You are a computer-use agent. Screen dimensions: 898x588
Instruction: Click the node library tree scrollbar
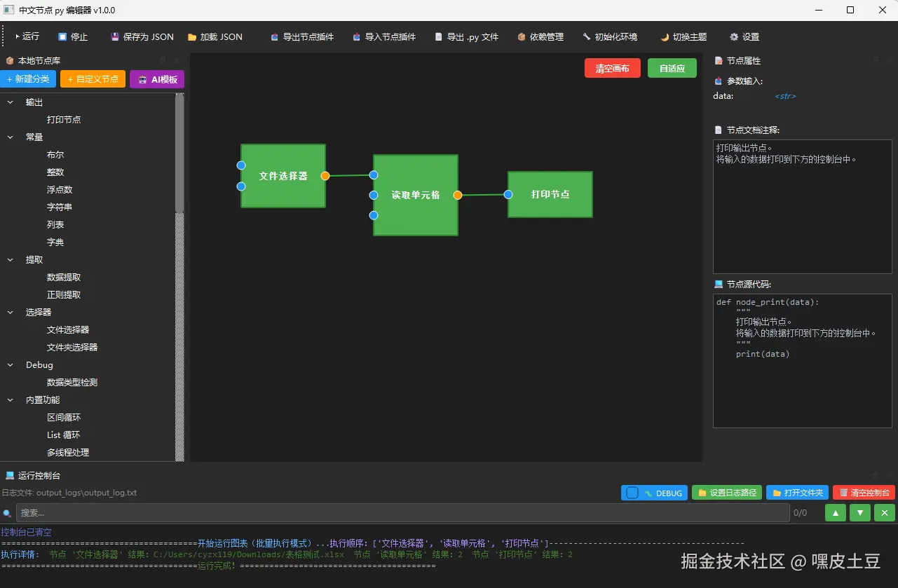click(179, 153)
